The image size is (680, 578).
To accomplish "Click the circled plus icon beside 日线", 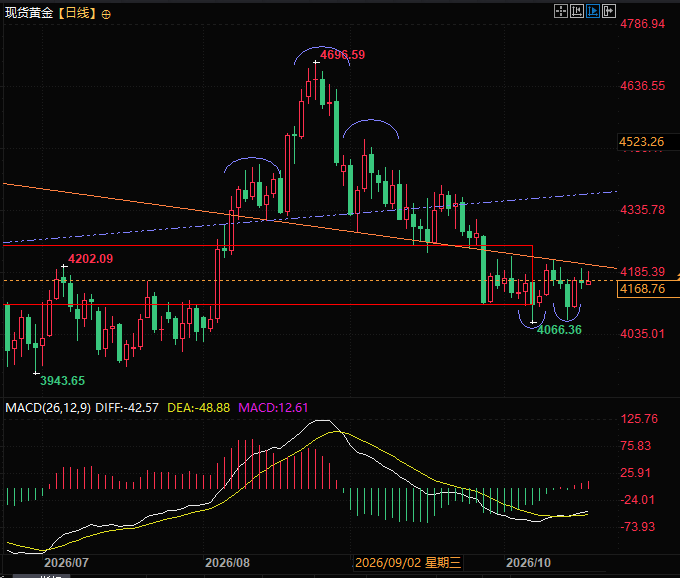I will tap(106, 14).
